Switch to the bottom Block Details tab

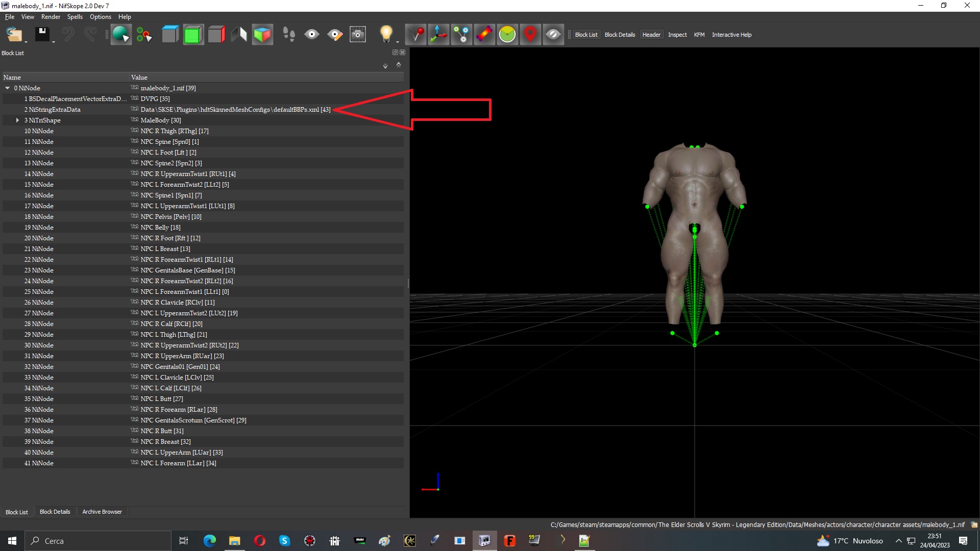pos(55,512)
